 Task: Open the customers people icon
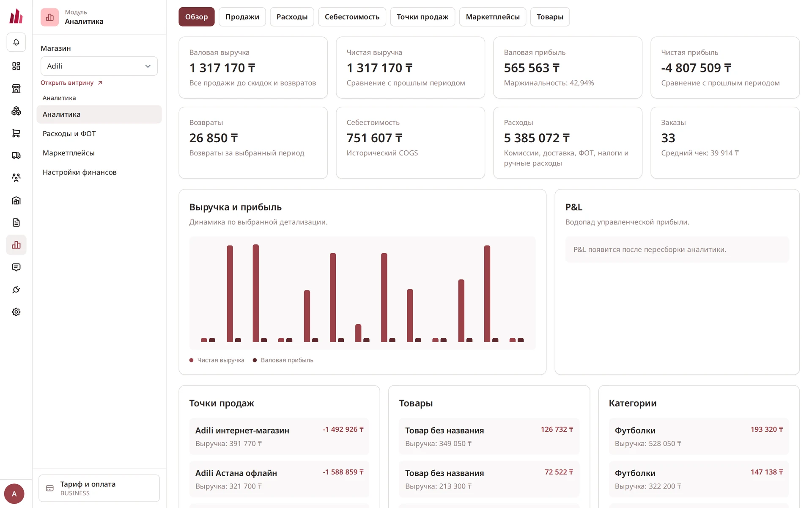(x=16, y=178)
